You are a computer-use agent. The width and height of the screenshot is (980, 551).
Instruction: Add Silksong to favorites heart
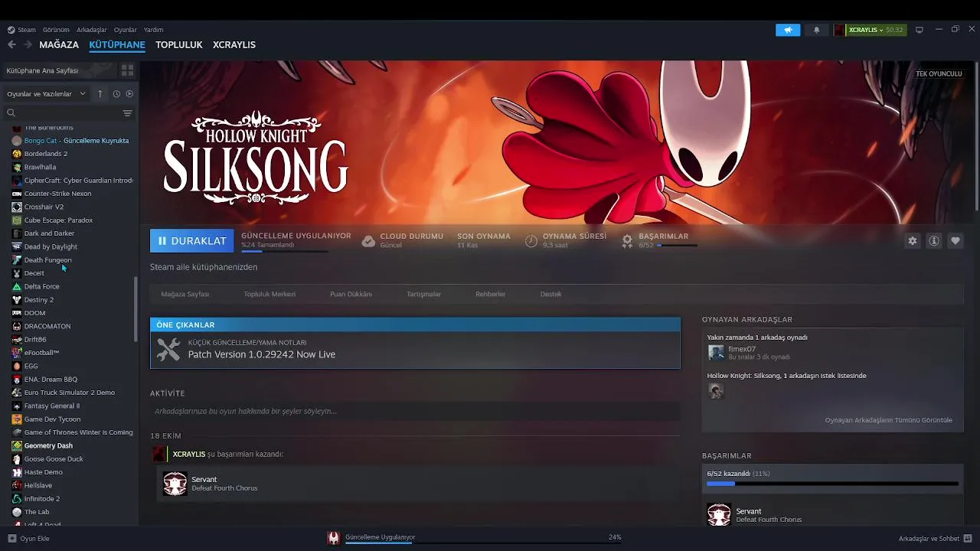tap(955, 240)
